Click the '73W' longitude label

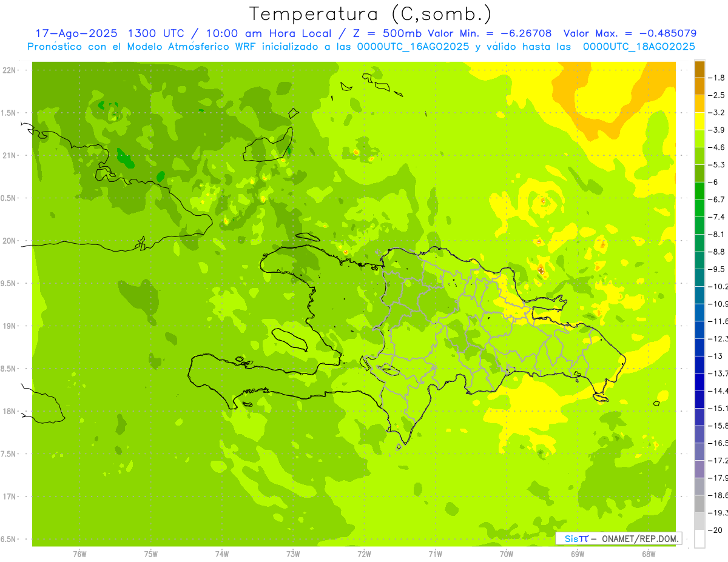293,553
